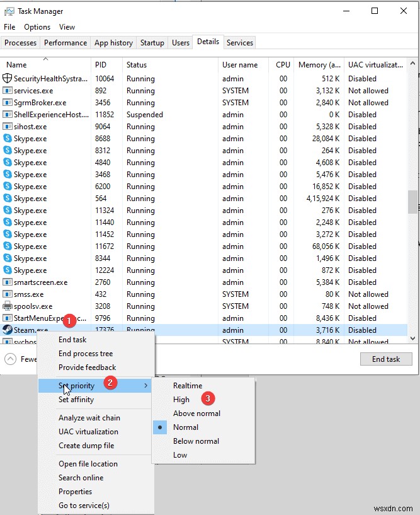
Task: Sort by the Name column header
Action: (x=45, y=65)
